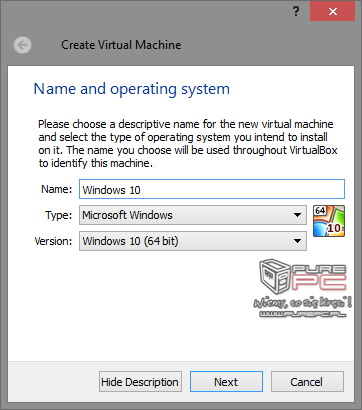Click the 'Name and operating system' heading
The image size is (362, 410).
point(132,89)
